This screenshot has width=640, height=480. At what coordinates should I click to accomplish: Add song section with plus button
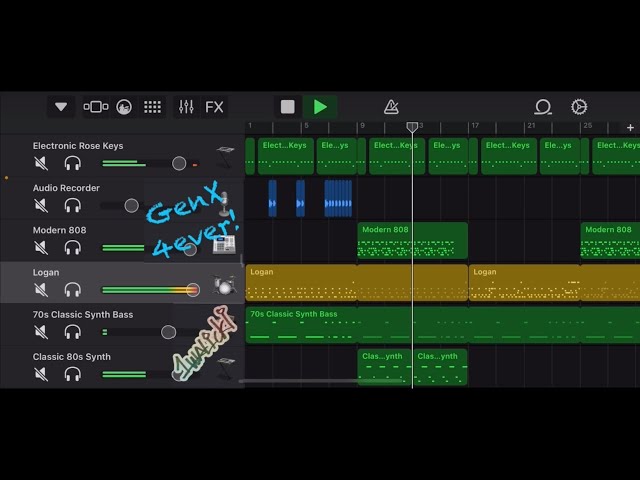630,128
